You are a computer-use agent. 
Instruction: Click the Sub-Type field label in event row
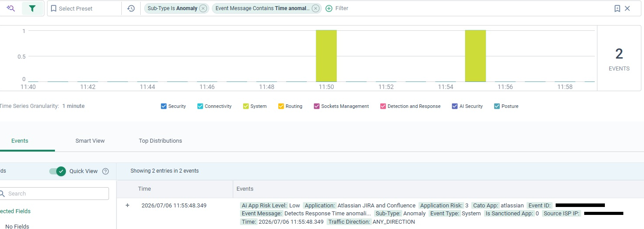coord(388,214)
